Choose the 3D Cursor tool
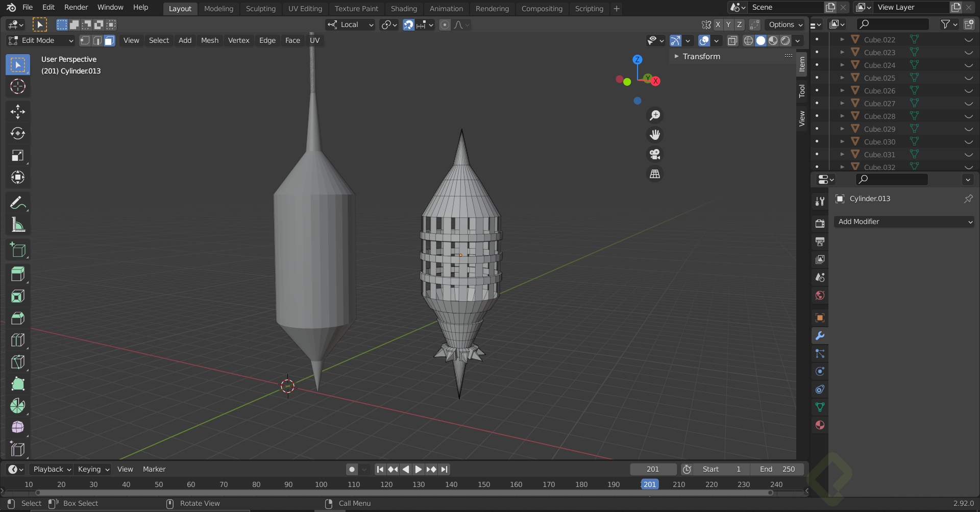The image size is (980, 512). (18, 87)
